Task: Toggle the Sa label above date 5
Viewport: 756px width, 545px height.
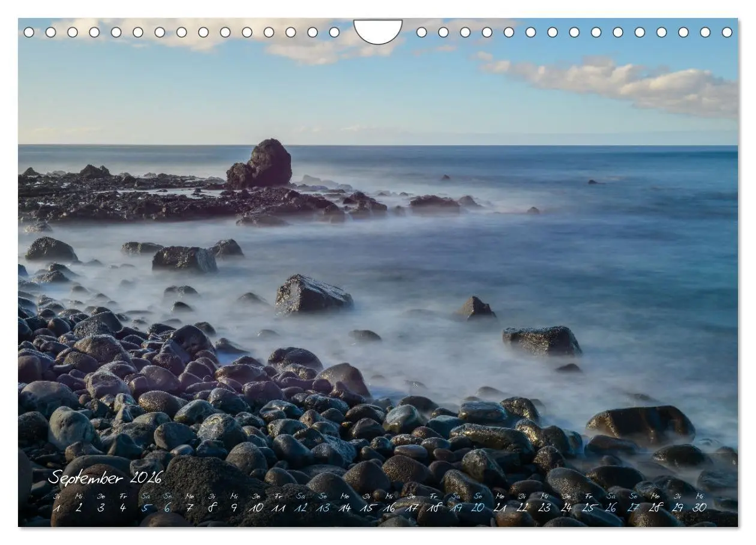Action: [x=145, y=497]
